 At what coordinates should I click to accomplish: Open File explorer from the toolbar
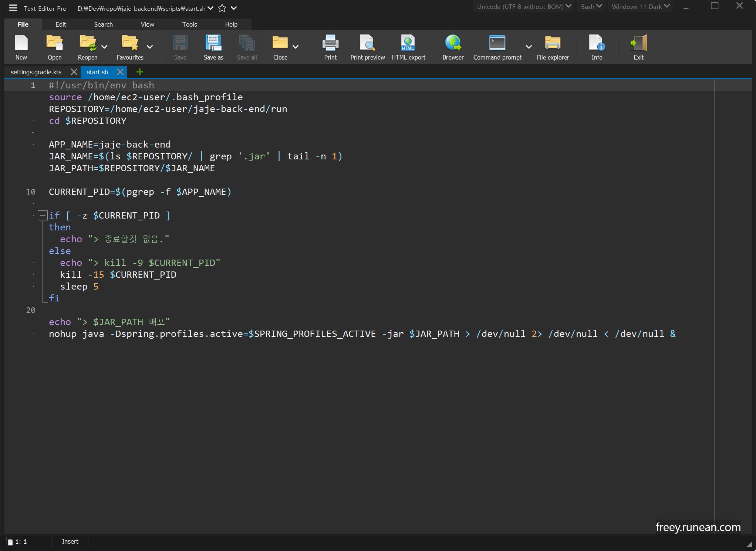coord(553,47)
